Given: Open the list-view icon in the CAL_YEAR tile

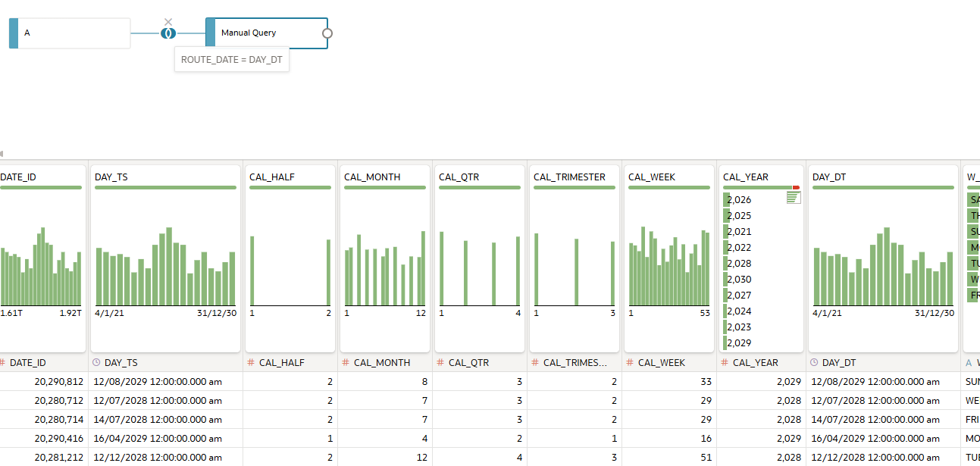Looking at the screenshot, I should point(794,198).
